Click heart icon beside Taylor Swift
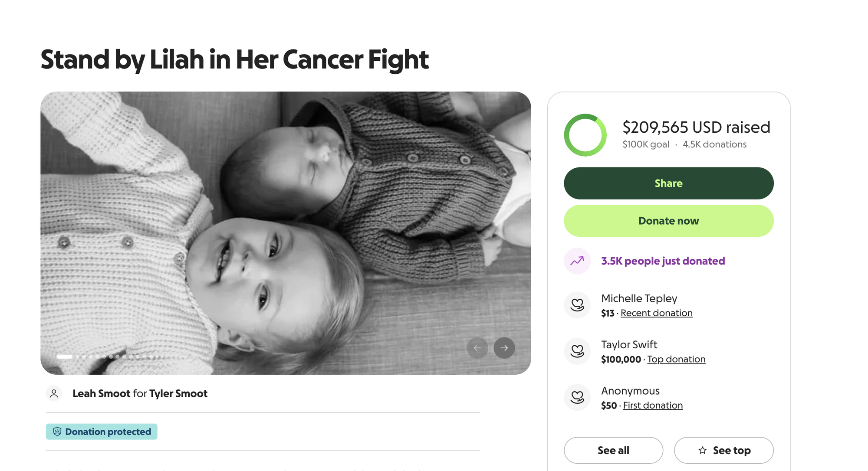 pos(577,351)
